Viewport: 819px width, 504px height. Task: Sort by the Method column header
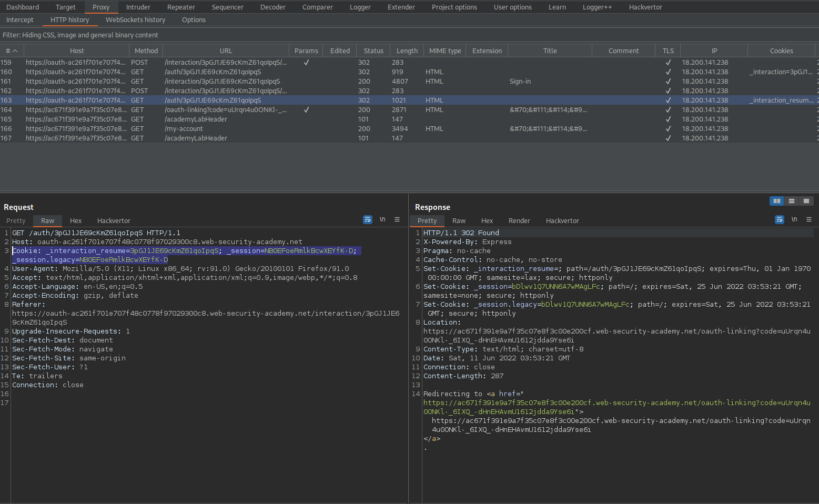click(146, 51)
